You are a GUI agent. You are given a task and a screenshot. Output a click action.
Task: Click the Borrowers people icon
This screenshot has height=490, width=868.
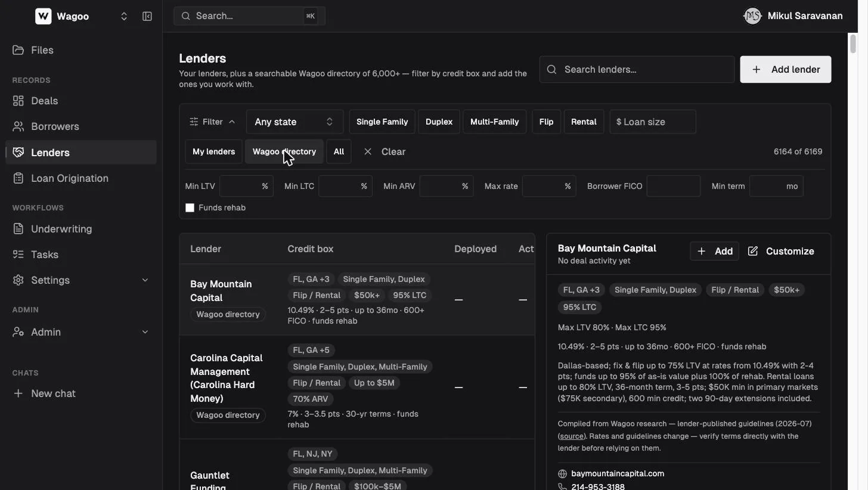click(x=18, y=126)
